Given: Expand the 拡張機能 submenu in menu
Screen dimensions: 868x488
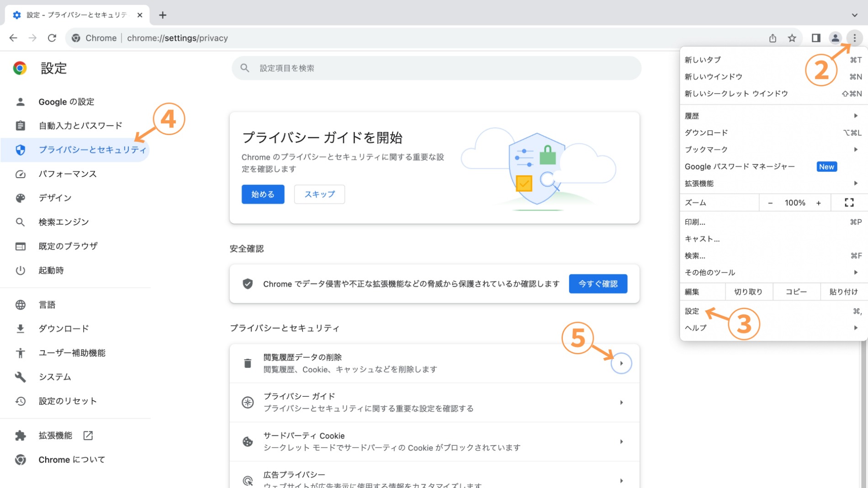Looking at the screenshot, I should [x=773, y=184].
